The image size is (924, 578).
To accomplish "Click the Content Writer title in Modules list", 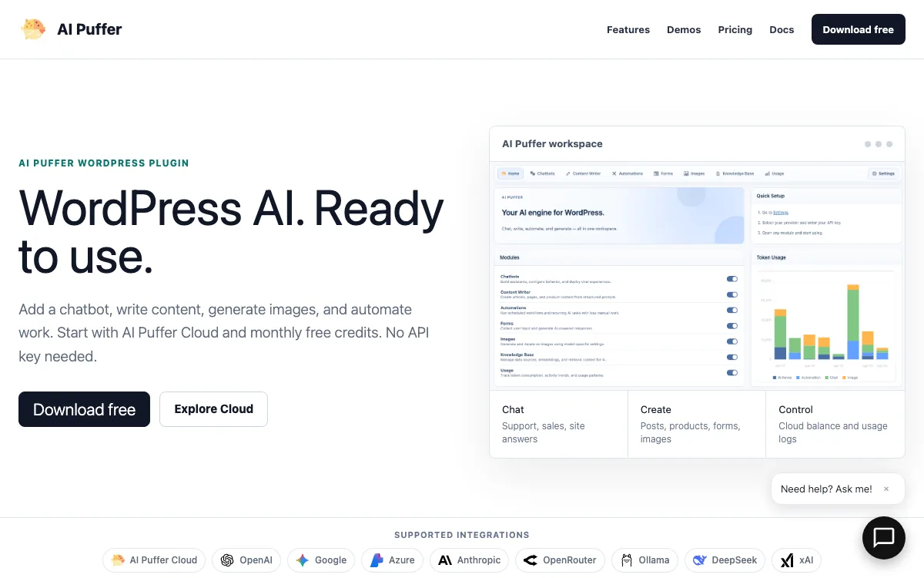I will tap(515, 292).
